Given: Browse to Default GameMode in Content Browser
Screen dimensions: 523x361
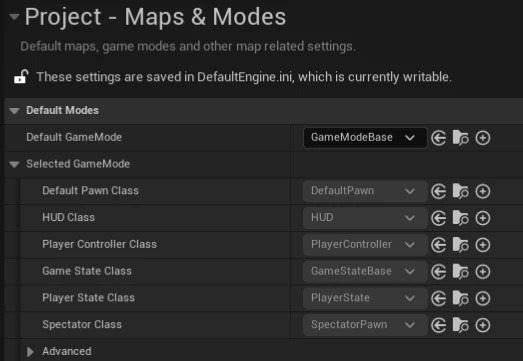Looking at the screenshot, I should click(x=461, y=138).
